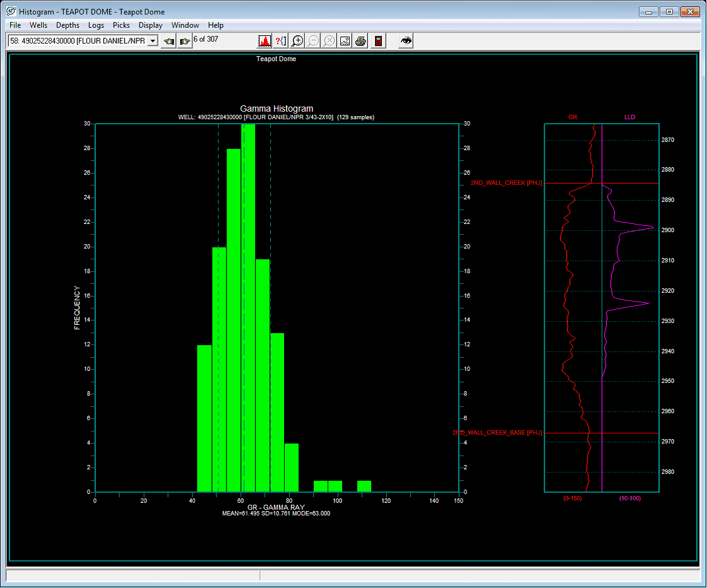Image resolution: width=707 pixels, height=588 pixels.
Task: Open the File menu
Action: (x=15, y=25)
